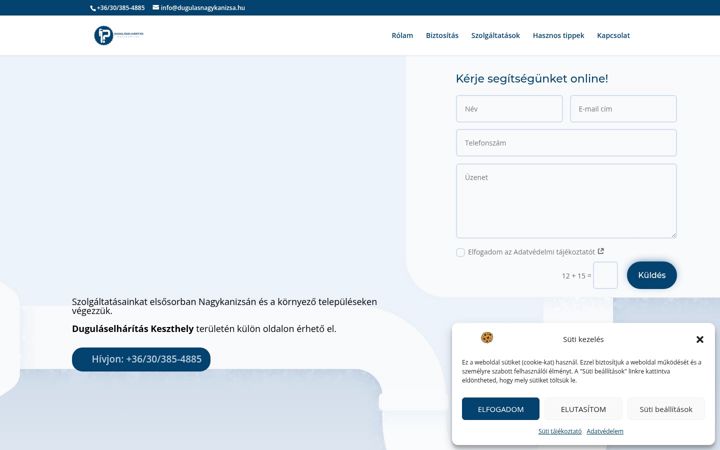Click the Süti kezelés popup title
Image resolution: width=720 pixels, height=450 pixels.
coord(583,339)
